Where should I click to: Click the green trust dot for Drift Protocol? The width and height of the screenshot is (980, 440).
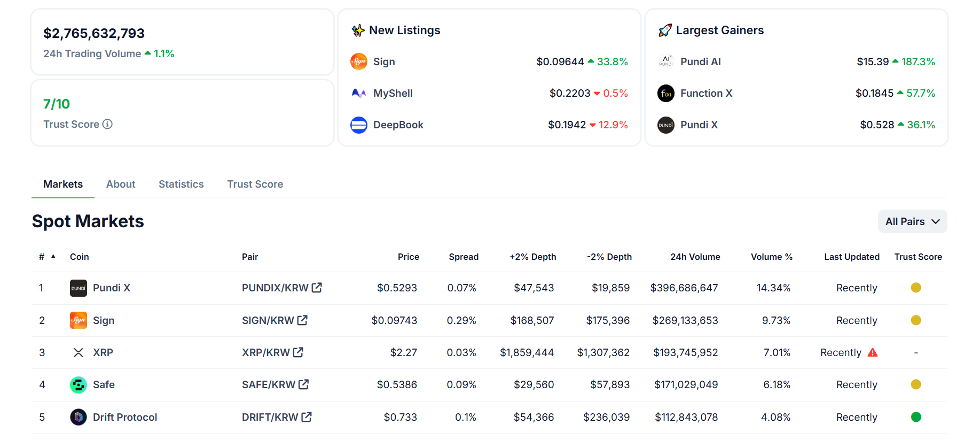916,417
